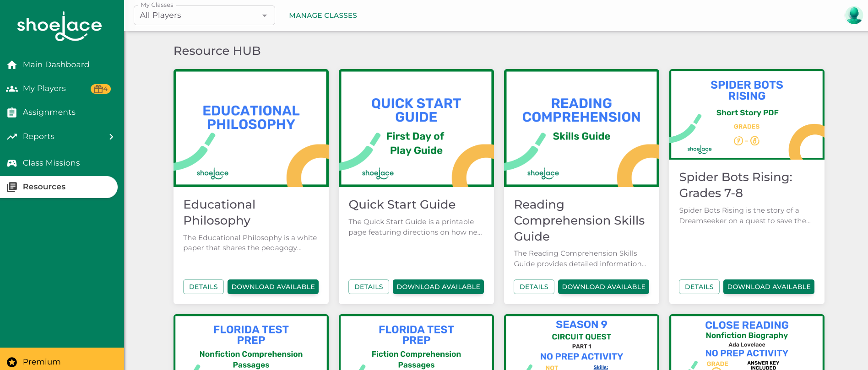Image resolution: width=868 pixels, height=370 pixels.
Task: Open the Reading Comprehension thumbnail
Action: tap(581, 128)
